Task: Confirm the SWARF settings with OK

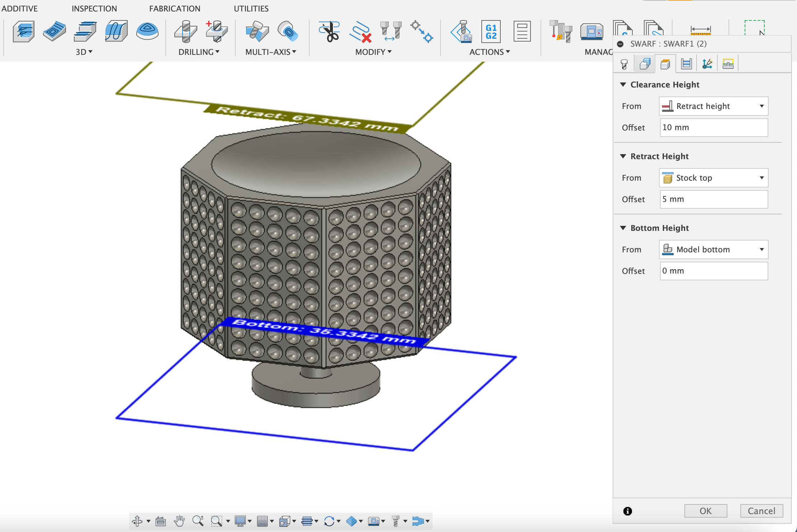Action: point(705,511)
